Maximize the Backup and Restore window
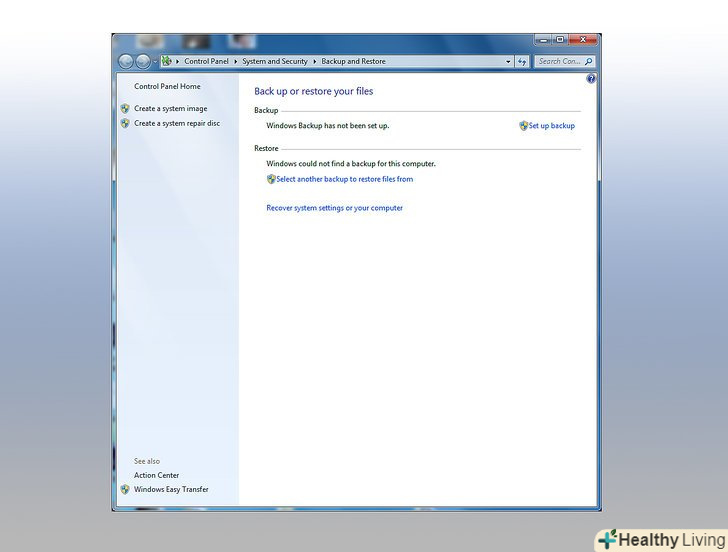Screen dimensions: 728x552 pos(560,40)
